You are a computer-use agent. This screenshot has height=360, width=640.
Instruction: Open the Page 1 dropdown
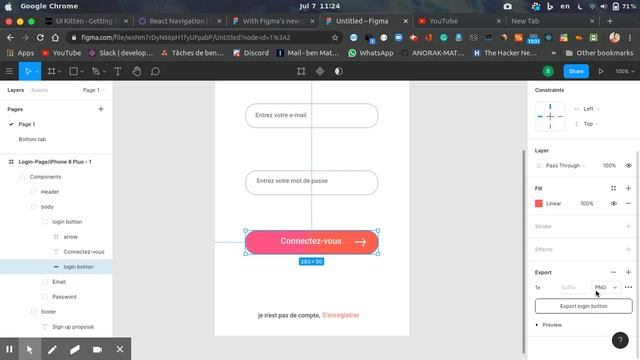[x=93, y=90]
